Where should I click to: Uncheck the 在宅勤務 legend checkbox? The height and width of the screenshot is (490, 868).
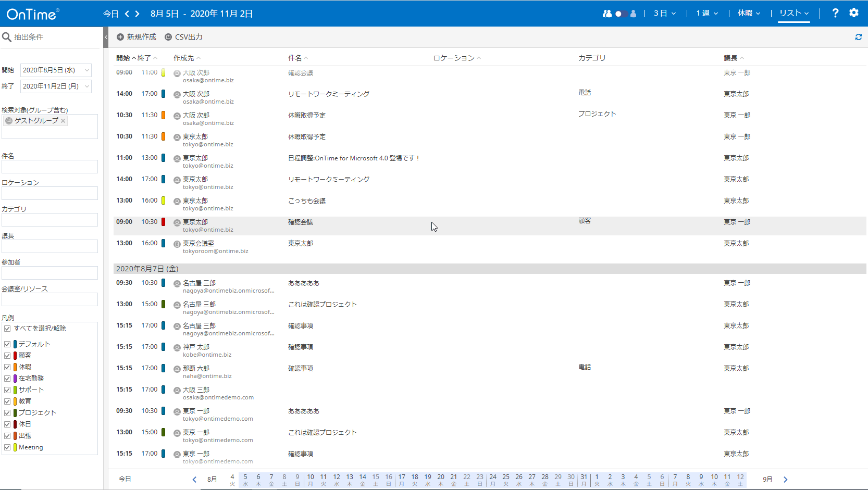7,379
